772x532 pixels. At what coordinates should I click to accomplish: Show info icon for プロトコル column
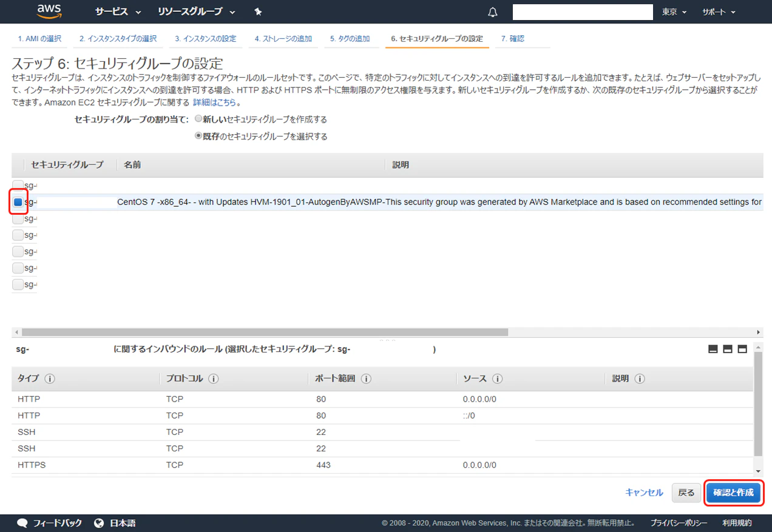coord(214,379)
